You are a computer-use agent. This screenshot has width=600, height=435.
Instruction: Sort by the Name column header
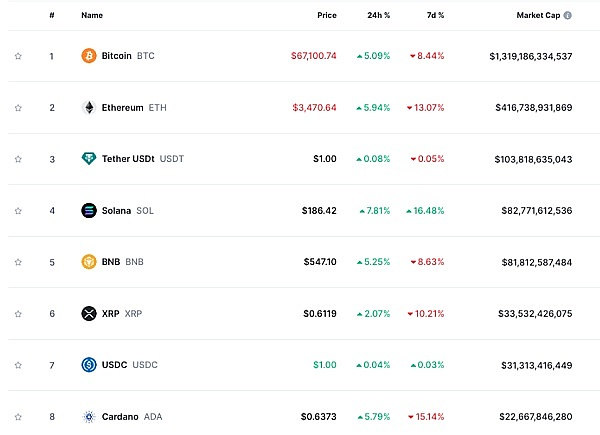click(92, 16)
